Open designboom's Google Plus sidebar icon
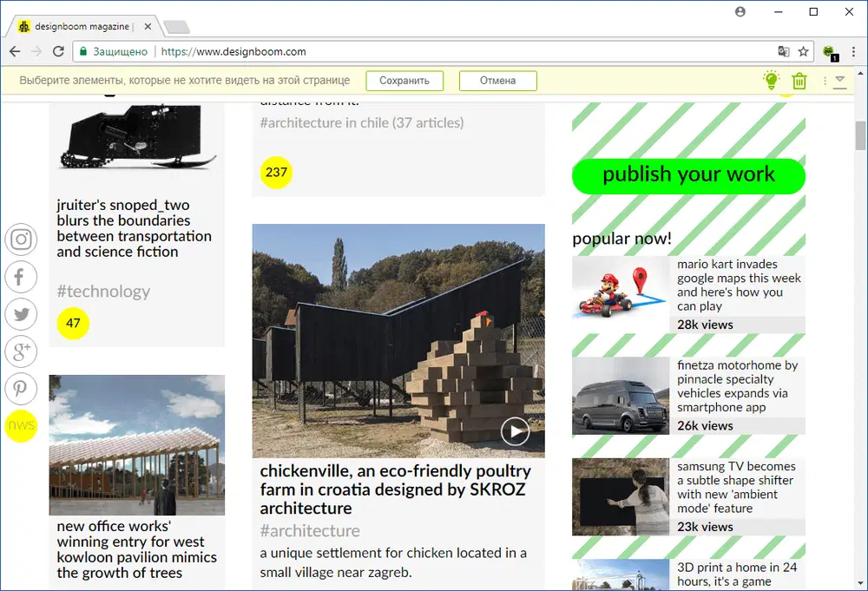868x591 pixels. (x=21, y=351)
